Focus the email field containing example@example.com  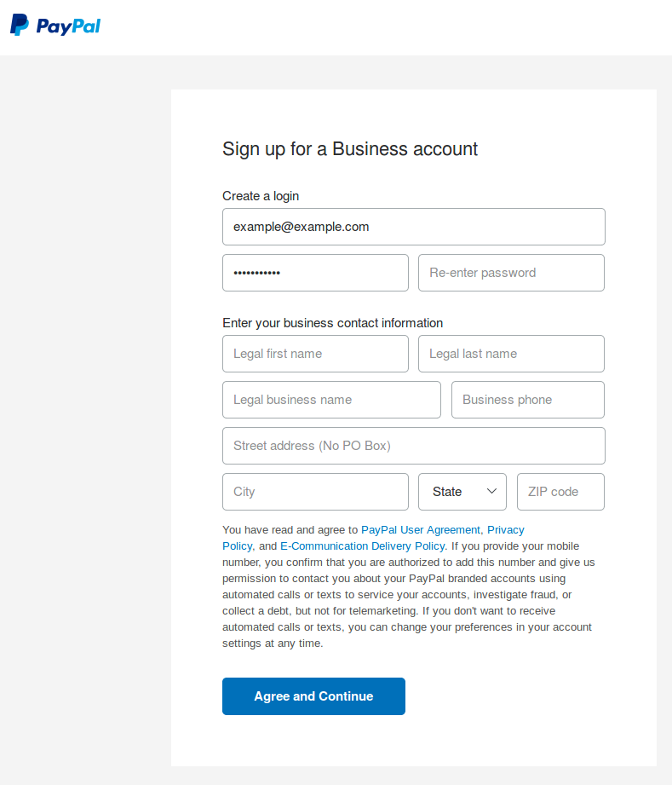tap(413, 227)
